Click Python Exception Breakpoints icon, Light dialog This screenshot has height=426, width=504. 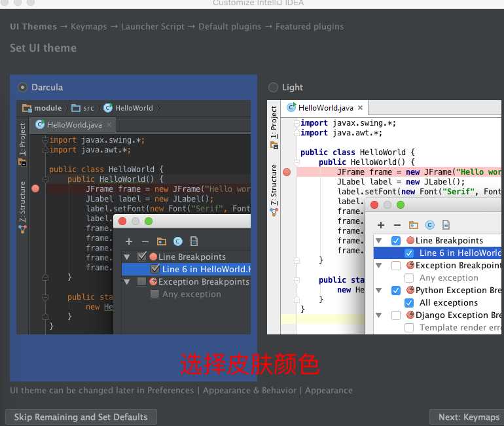pos(410,290)
